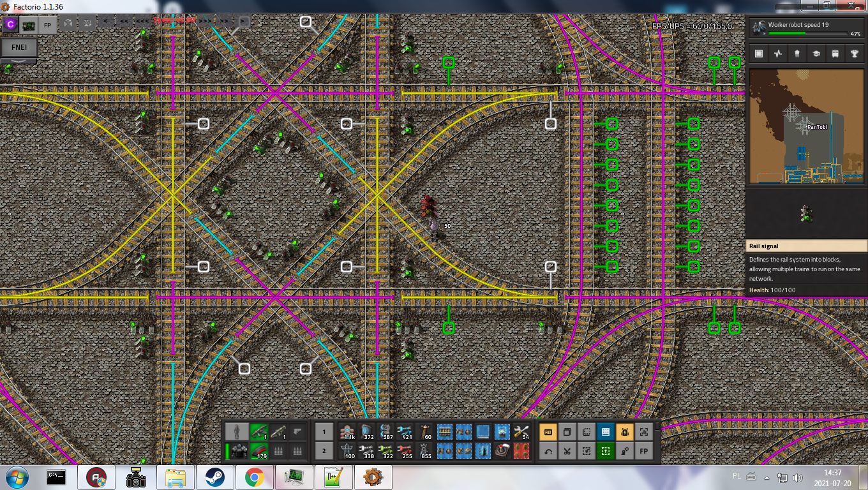
Task: Select the power pole with count 60
Action: click(425, 432)
